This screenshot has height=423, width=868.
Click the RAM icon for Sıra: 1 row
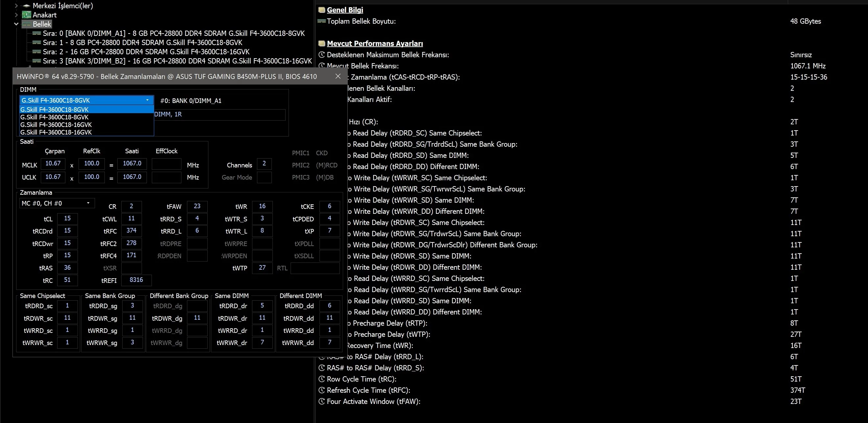(36, 42)
